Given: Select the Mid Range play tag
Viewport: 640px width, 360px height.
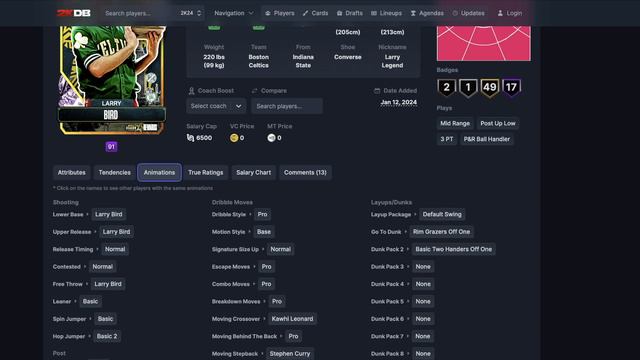Looking at the screenshot, I should (x=455, y=123).
